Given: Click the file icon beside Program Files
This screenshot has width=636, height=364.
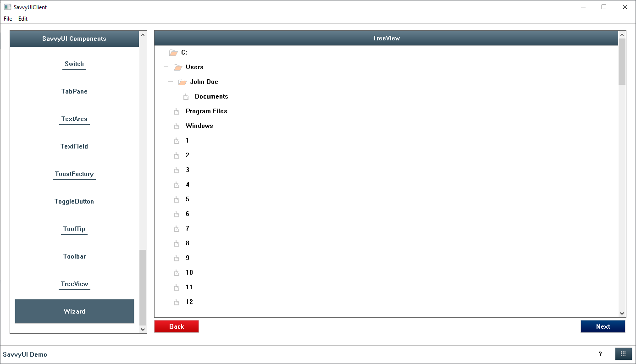Looking at the screenshot, I should pos(177,111).
